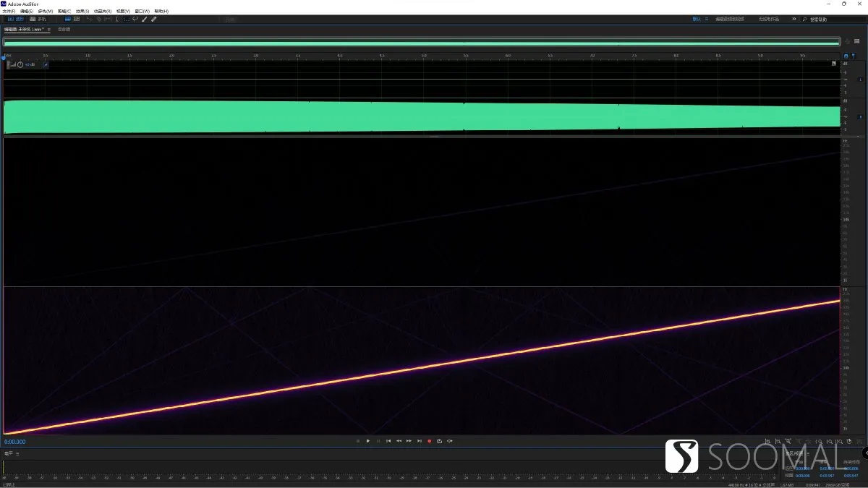Toggle the spectral frequency display
The width and height of the screenshot is (868, 488).
(x=67, y=19)
